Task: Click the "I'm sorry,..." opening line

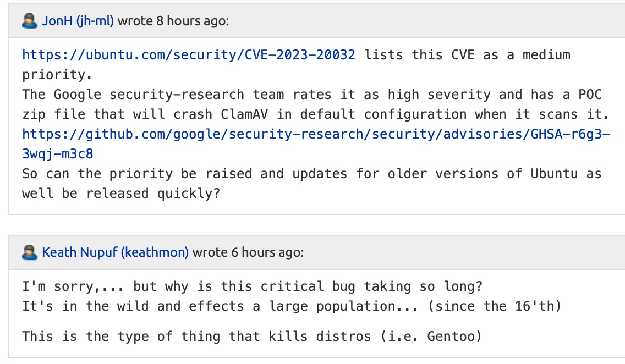Action: pos(61,286)
